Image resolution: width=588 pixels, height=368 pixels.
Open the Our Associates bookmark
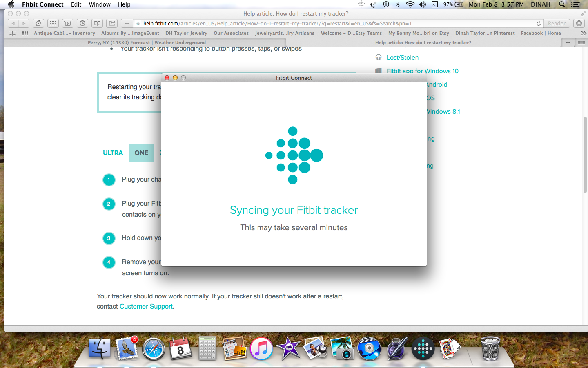pyautogui.click(x=231, y=33)
